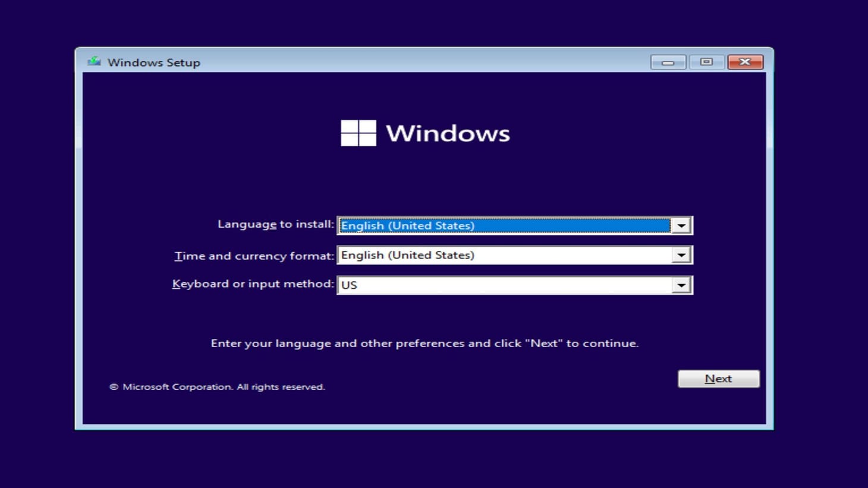Viewport: 868px width, 488px height.
Task: Click the Windows Setup title text
Action: pos(153,62)
